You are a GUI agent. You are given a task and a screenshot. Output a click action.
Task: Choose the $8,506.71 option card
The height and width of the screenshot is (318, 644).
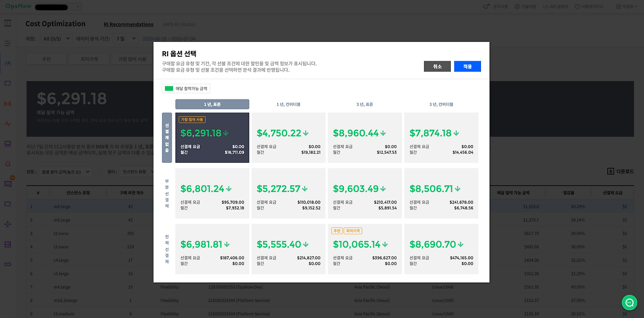pyautogui.click(x=441, y=193)
